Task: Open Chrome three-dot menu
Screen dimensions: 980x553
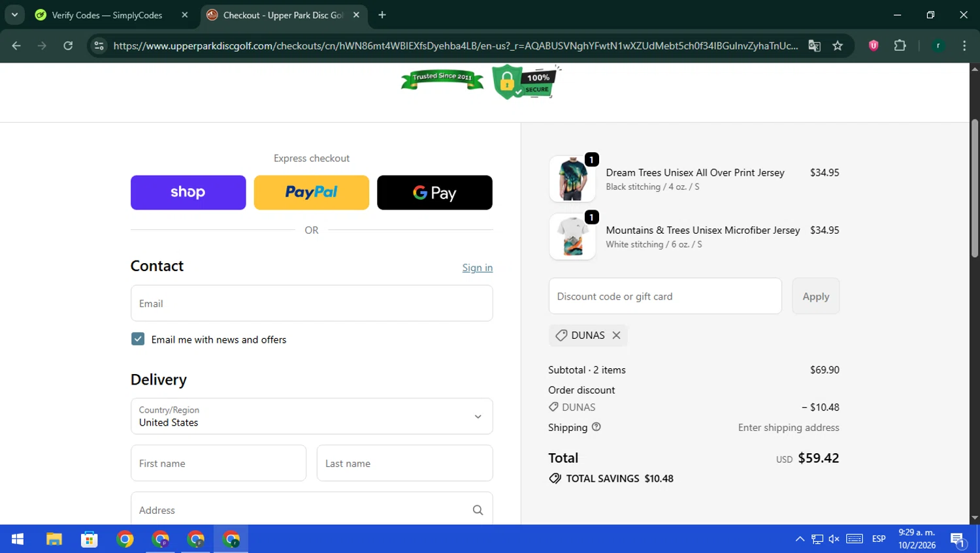Action: pos(964,46)
